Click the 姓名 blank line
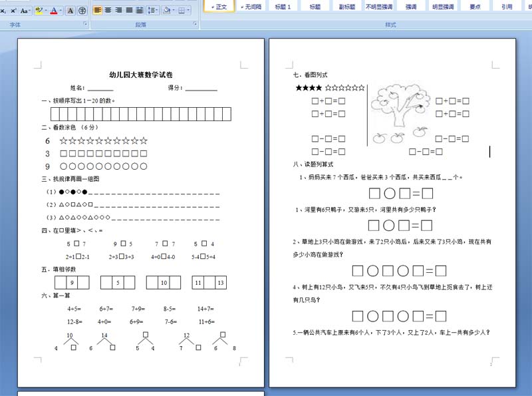The height and width of the screenshot is (396, 532). tap(100, 89)
